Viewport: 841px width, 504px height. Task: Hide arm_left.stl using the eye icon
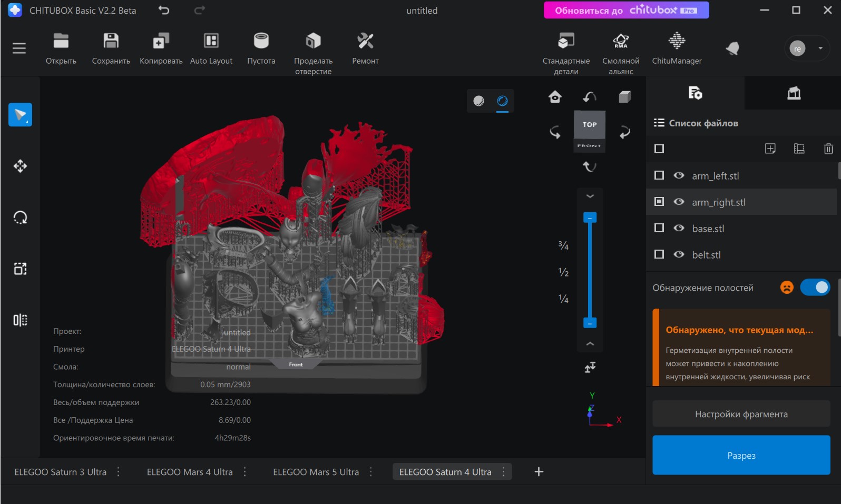tap(679, 175)
